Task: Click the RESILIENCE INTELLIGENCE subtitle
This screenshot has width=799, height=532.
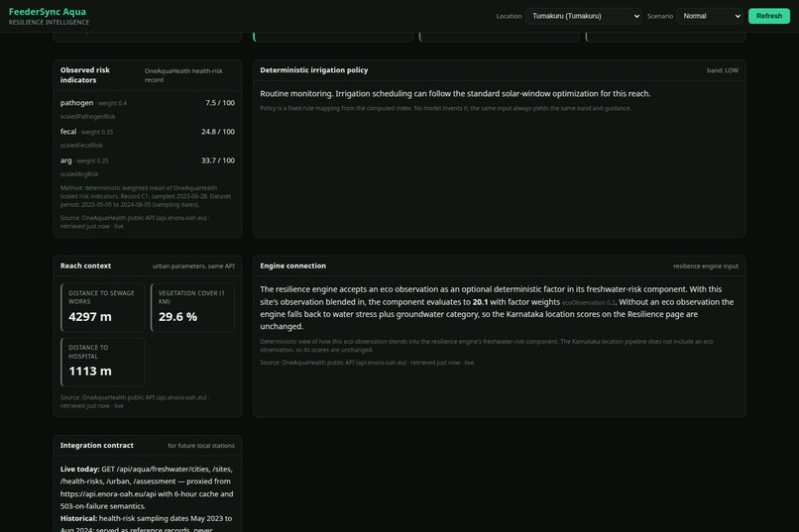Action: point(49,23)
